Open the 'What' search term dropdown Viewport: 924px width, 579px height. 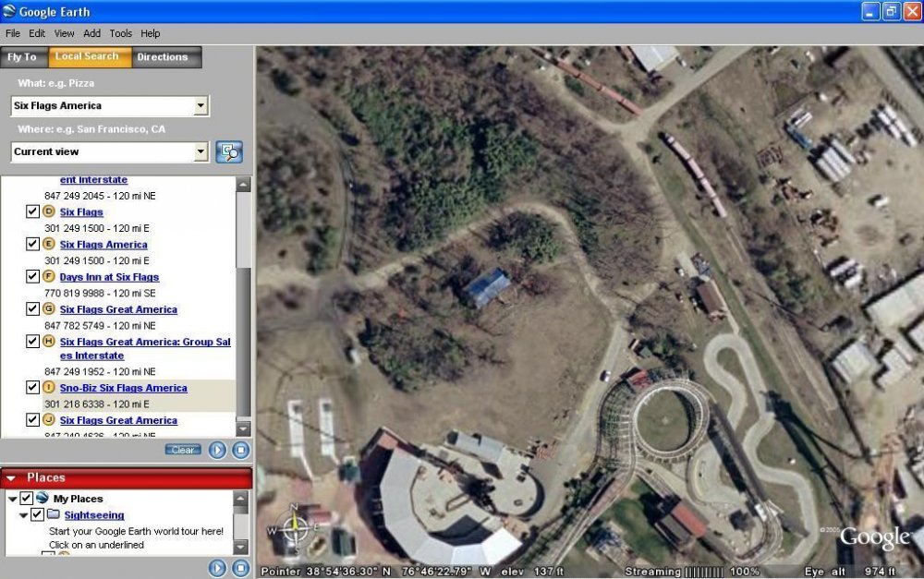click(x=201, y=106)
